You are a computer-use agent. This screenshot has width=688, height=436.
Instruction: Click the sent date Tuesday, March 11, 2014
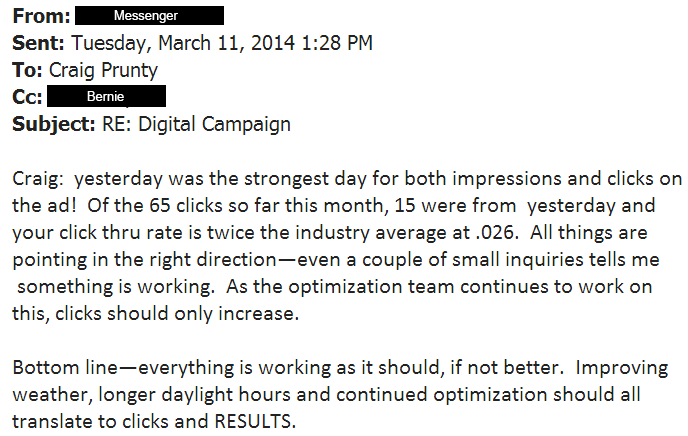tap(183, 43)
